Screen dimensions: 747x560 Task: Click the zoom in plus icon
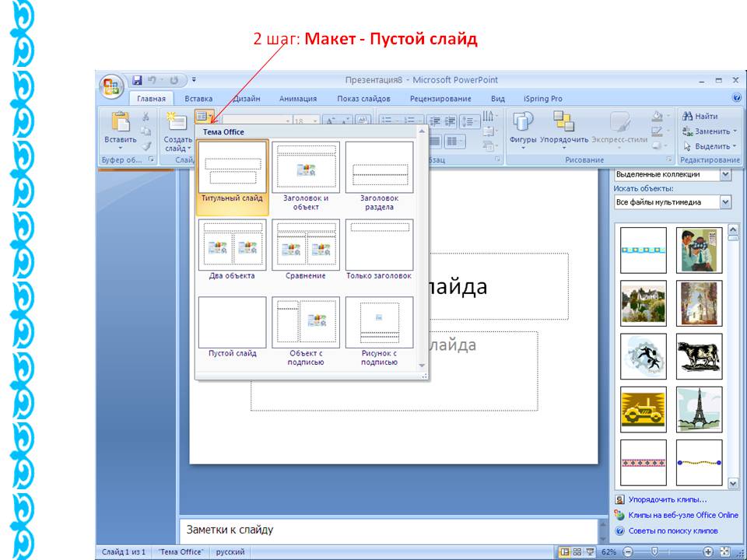click(708, 551)
